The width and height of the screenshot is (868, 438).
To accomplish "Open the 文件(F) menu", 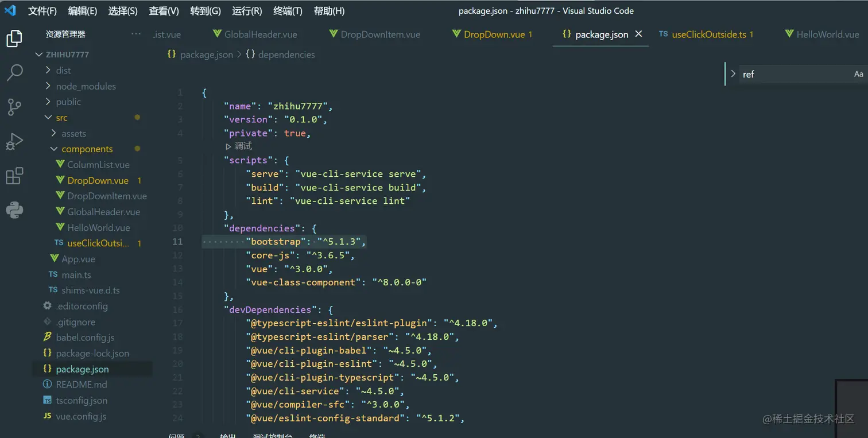I will (x=42, y=11).
